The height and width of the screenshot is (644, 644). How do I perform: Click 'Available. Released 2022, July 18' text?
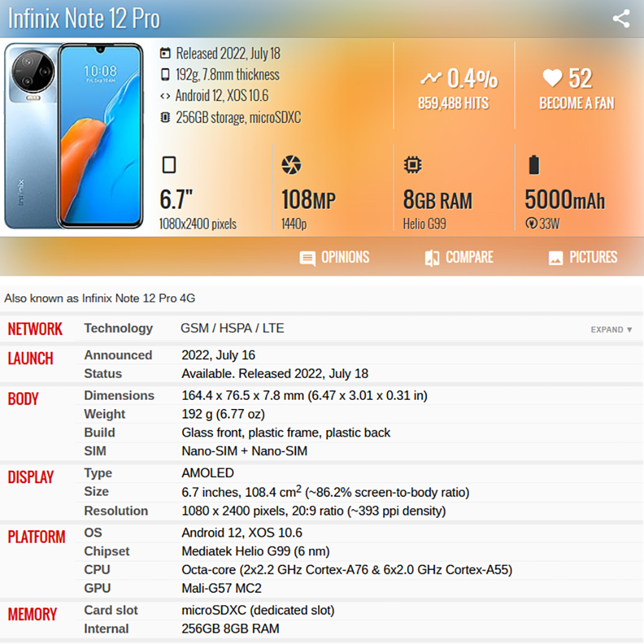[275, 374]
